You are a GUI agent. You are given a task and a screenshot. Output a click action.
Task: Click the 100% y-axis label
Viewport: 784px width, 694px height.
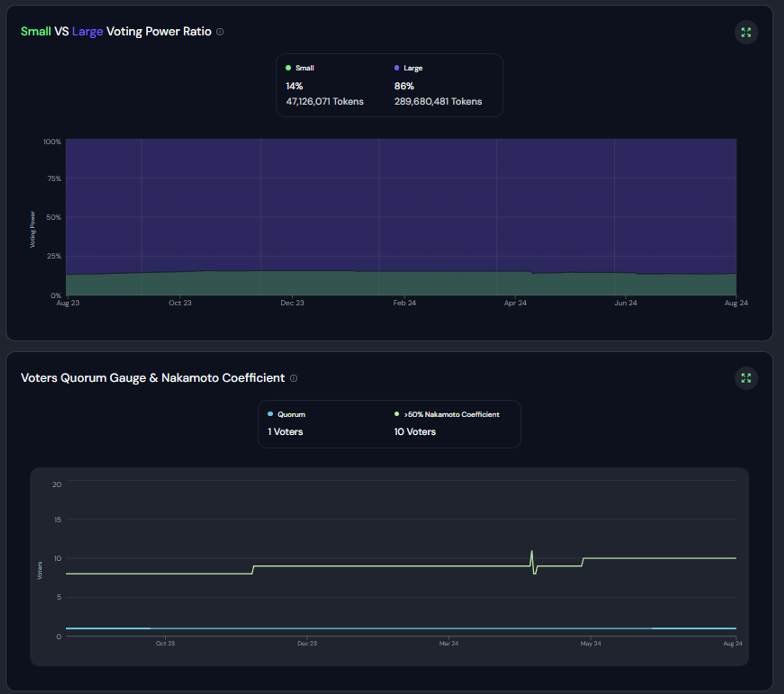click(52, 142)
